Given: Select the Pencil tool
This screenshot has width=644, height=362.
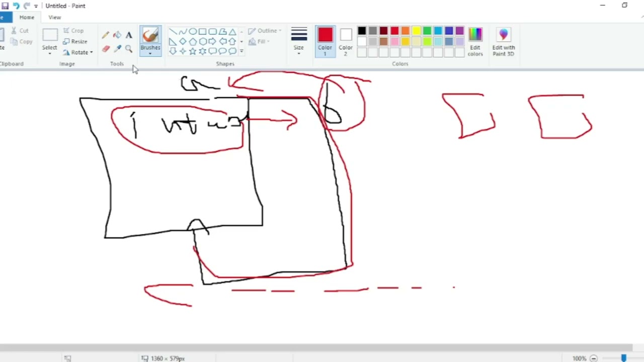Looking at the screenshot, I should coord(105,35).
